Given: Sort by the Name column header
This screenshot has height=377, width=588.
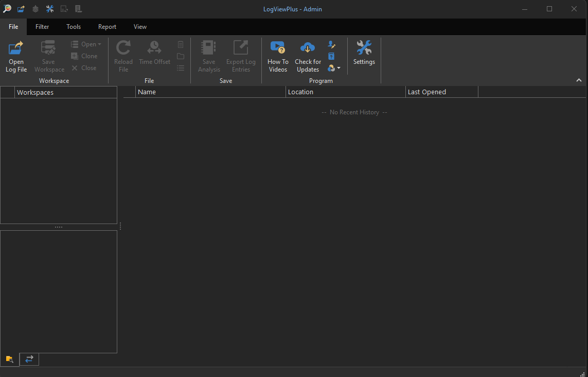Looking at the screenshot, I should [x=211, y=92].
